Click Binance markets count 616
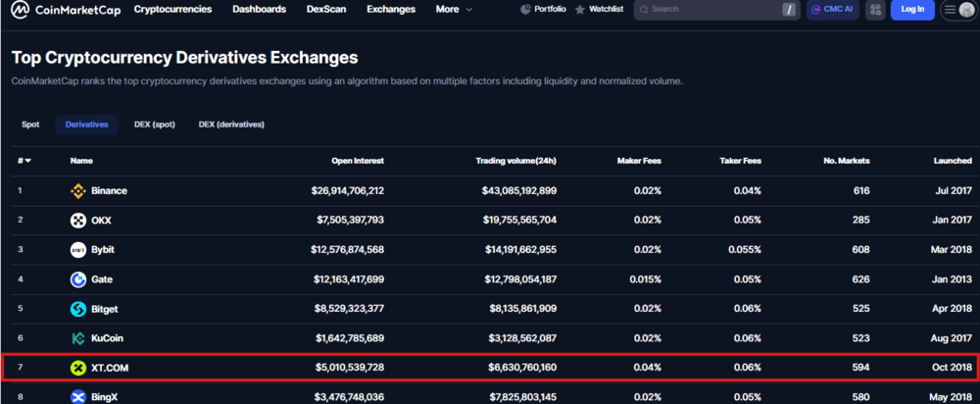This screenshot has width=980, height=404. (861, 191)
